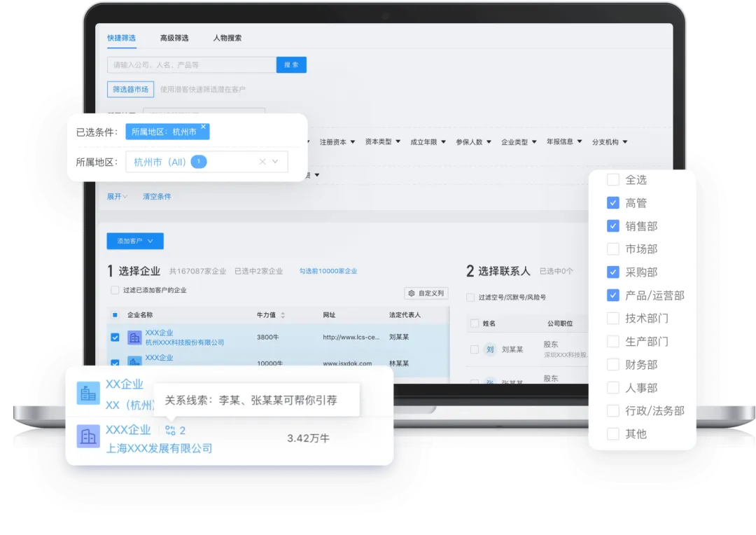
Task: Open the www.isxdok.com website link
Action: pos(347,363)
